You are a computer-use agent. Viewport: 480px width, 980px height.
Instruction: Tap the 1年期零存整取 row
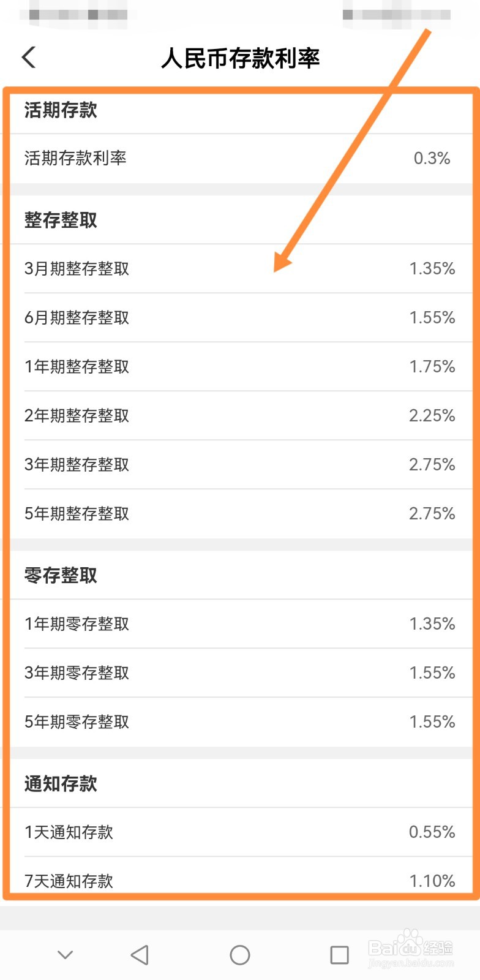tap(240, 624)
